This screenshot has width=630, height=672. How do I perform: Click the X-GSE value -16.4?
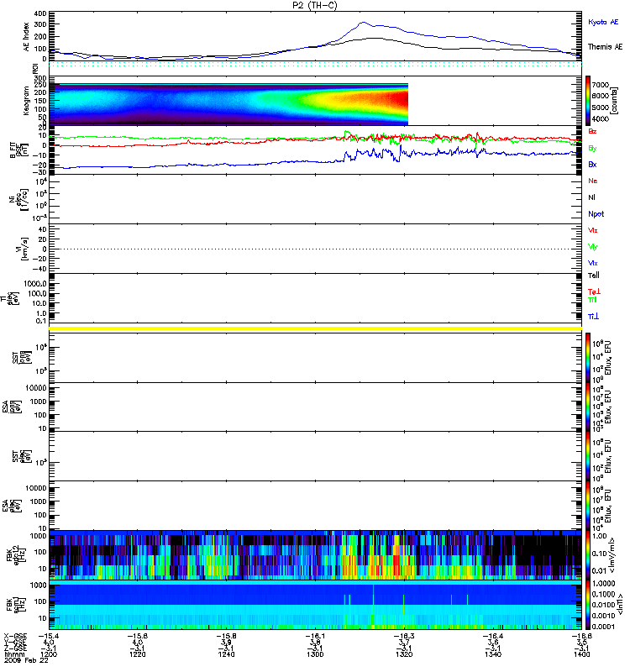(x=493, y=636)
